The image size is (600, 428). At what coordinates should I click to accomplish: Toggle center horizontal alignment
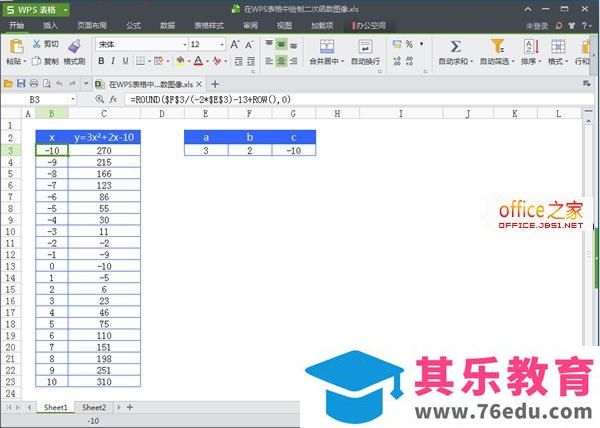click(x=281, y=61)
